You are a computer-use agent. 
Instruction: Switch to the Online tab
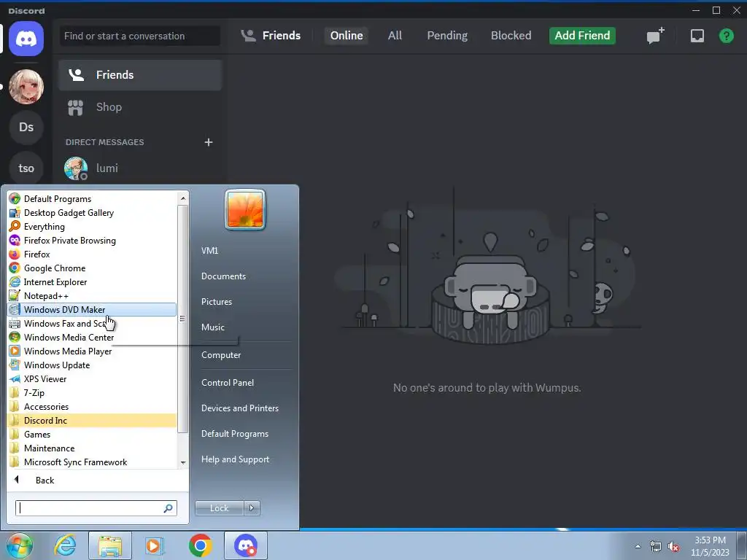[347, 36]
